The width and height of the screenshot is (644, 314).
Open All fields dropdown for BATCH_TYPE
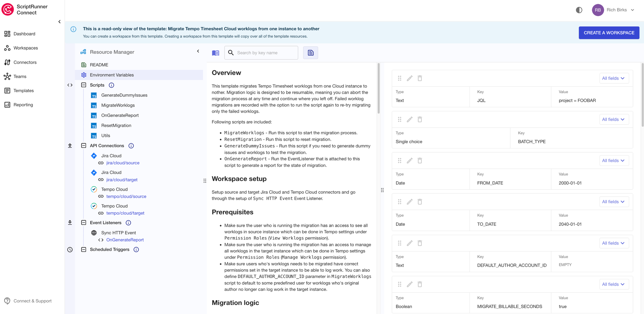tap(614, 119)
